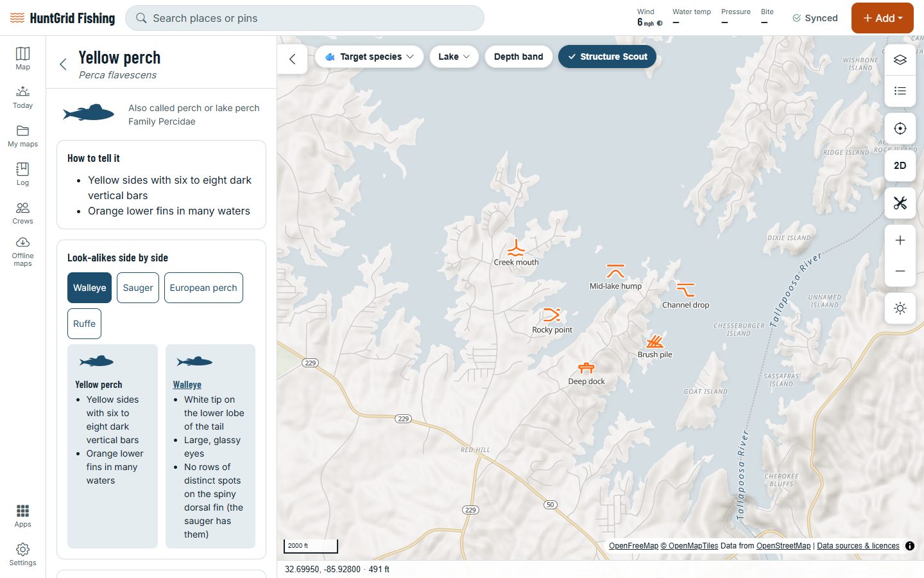This screenshot has height=578, width=924.
Task: Open the Walleye species link
Action: (x=187, y=385)
